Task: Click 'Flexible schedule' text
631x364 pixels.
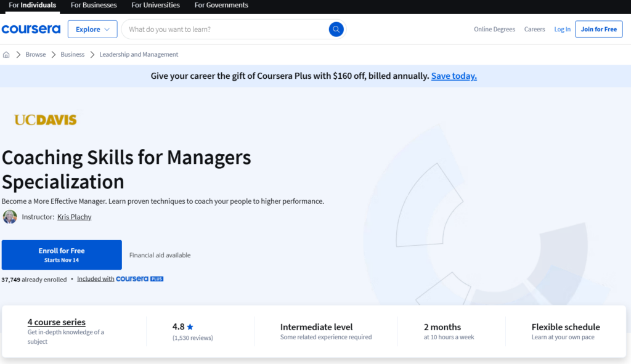Action: coord(566,327)
